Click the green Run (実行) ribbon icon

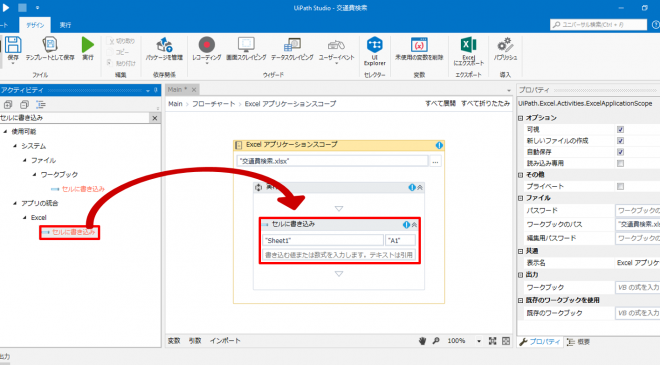[x=88, y=45]
